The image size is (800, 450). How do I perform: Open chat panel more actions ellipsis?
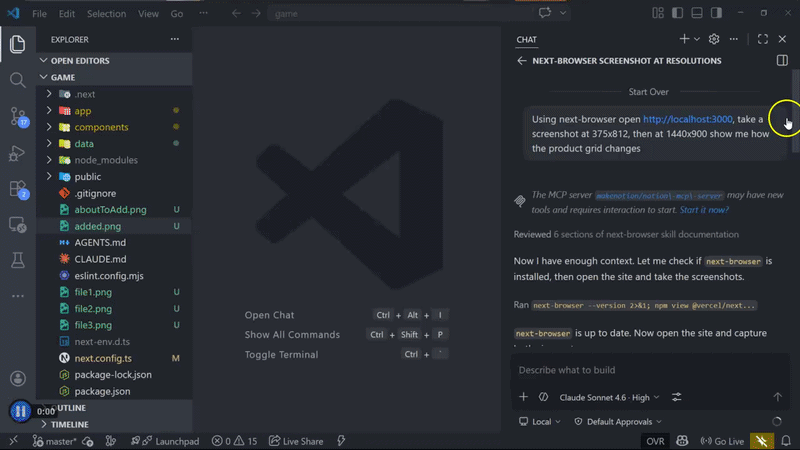point(733,39)
